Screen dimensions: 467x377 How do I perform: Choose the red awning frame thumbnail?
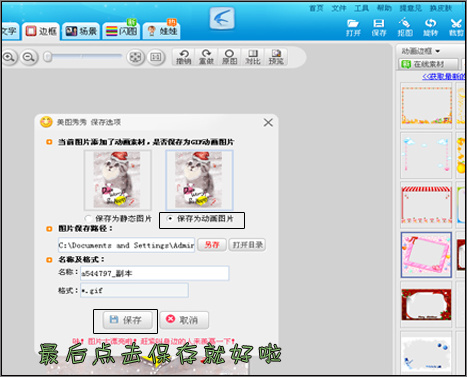pos(426,205)
